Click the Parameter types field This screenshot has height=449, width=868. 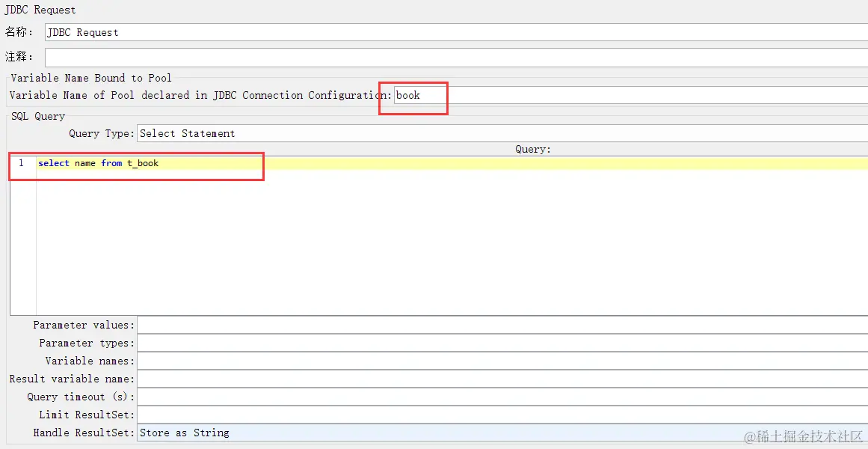coord(502,343)
